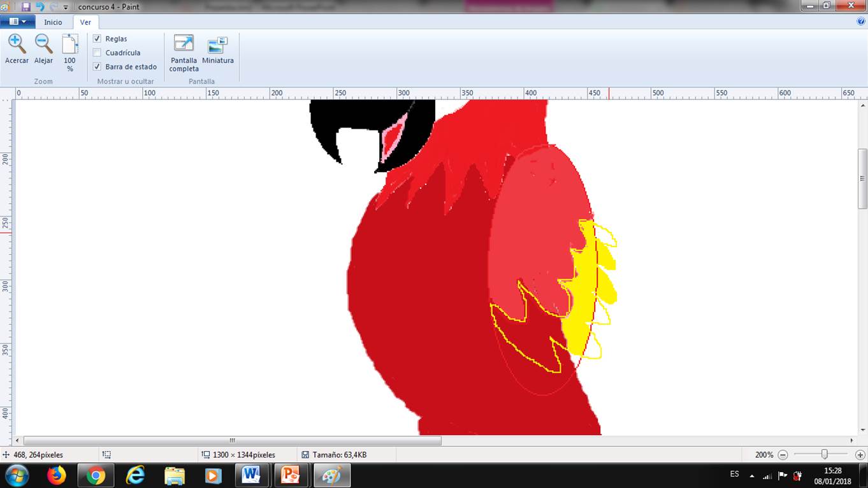Click the "concurso 4 - Paint" window title

coord(108,7)
